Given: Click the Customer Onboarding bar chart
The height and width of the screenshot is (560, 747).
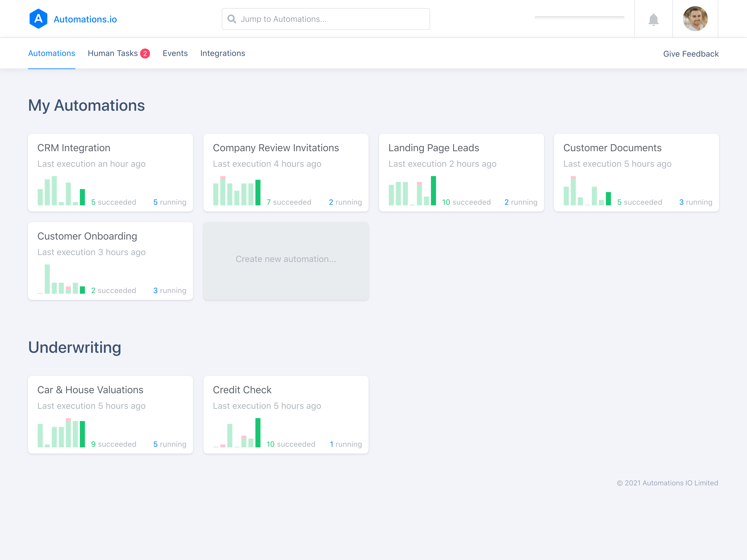Looking at the screenshot, I should 61,280.
